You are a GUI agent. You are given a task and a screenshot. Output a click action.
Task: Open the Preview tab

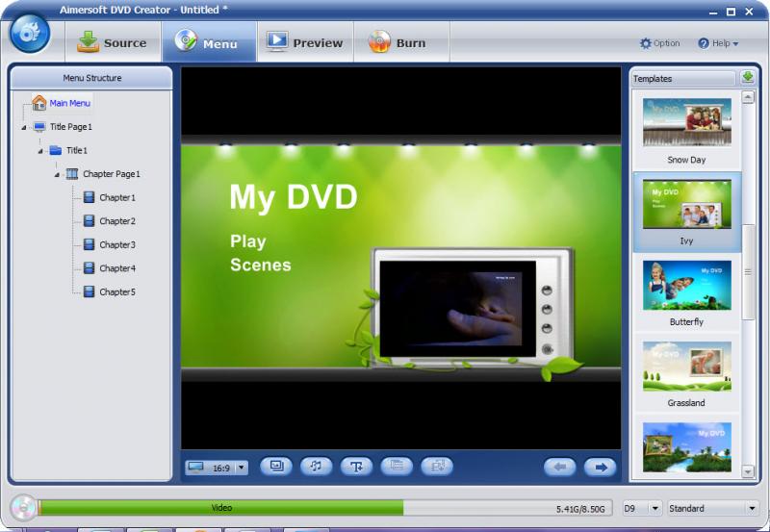click(x=304, y=42)
